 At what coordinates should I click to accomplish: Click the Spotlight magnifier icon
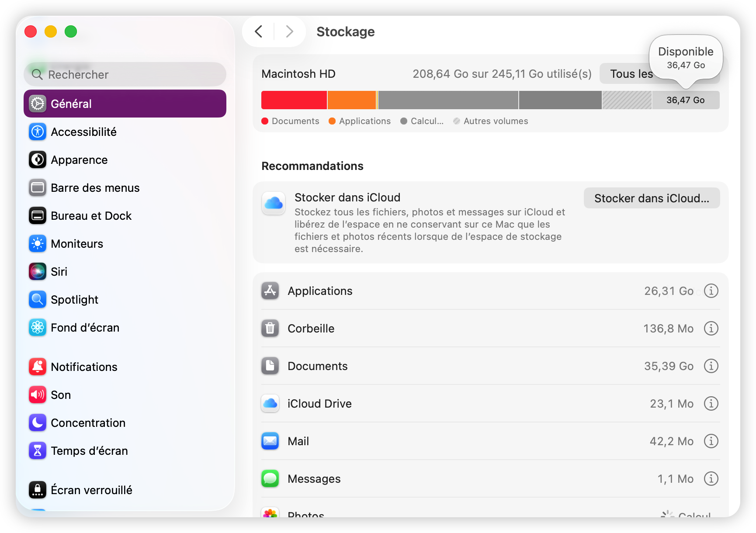click(x=38, y=299)
